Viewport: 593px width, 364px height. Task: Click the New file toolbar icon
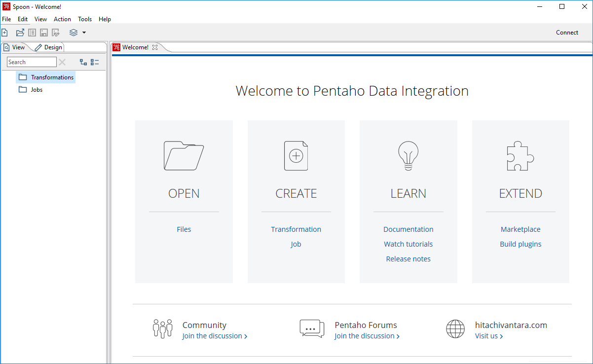click(x=4, y=33)
